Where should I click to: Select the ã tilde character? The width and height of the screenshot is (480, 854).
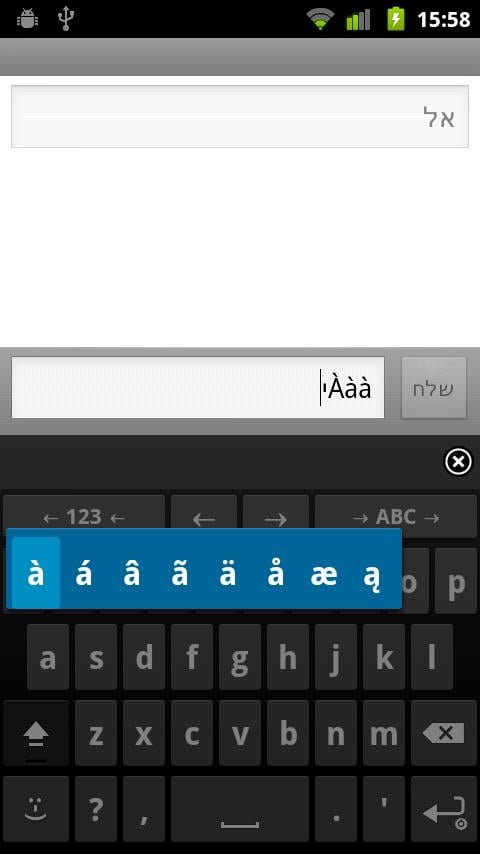(179, 573)
